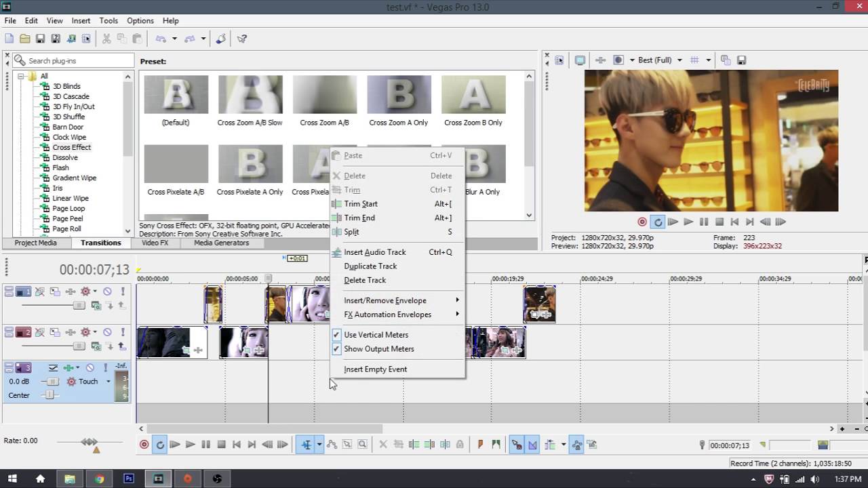
Task: Click the preview Overlays grid icon
Action: point(694,60)
